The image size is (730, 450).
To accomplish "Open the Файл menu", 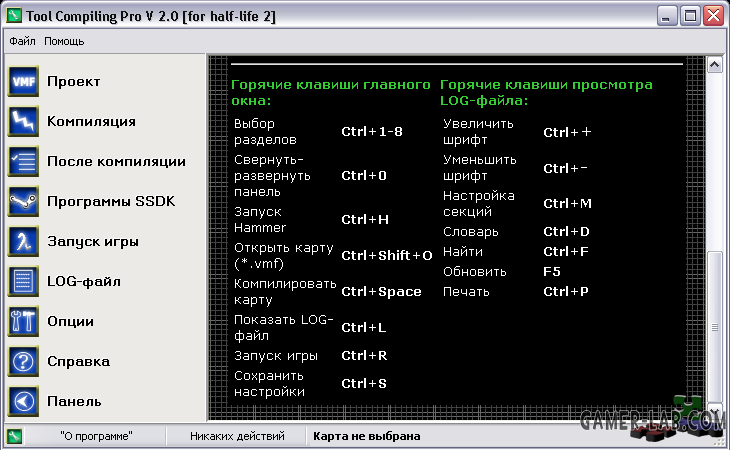I will pyautogui.click(x=22, y=41).
